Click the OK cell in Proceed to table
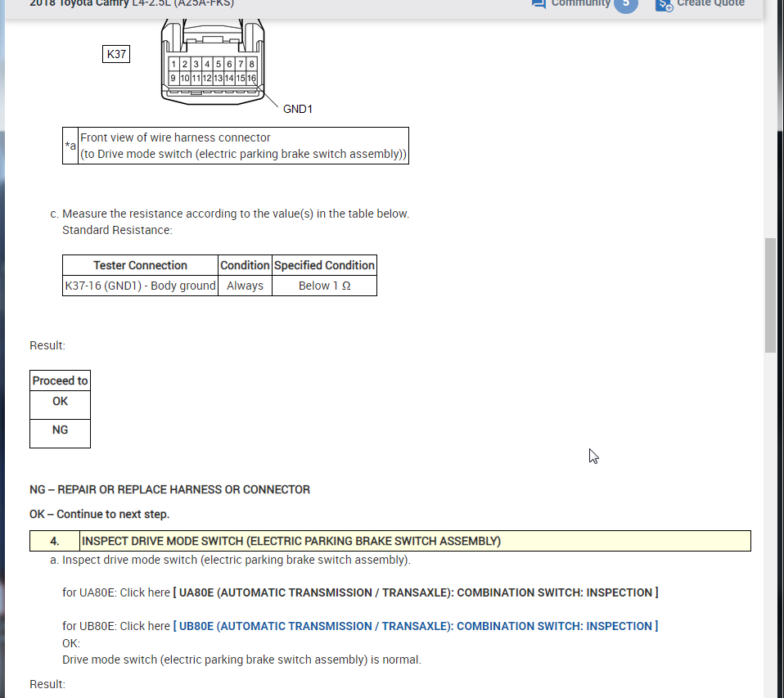This screenshot has height=698, width=784. coord(60,404)
